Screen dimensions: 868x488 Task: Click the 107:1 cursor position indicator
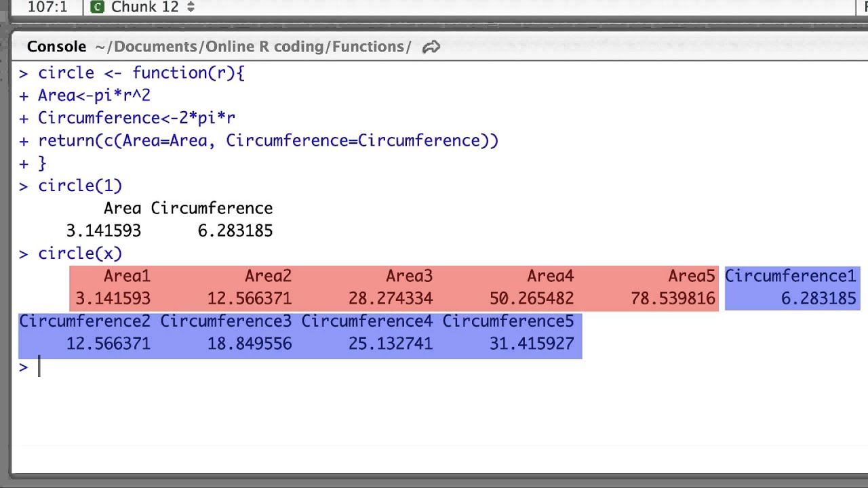pos(47,7)
